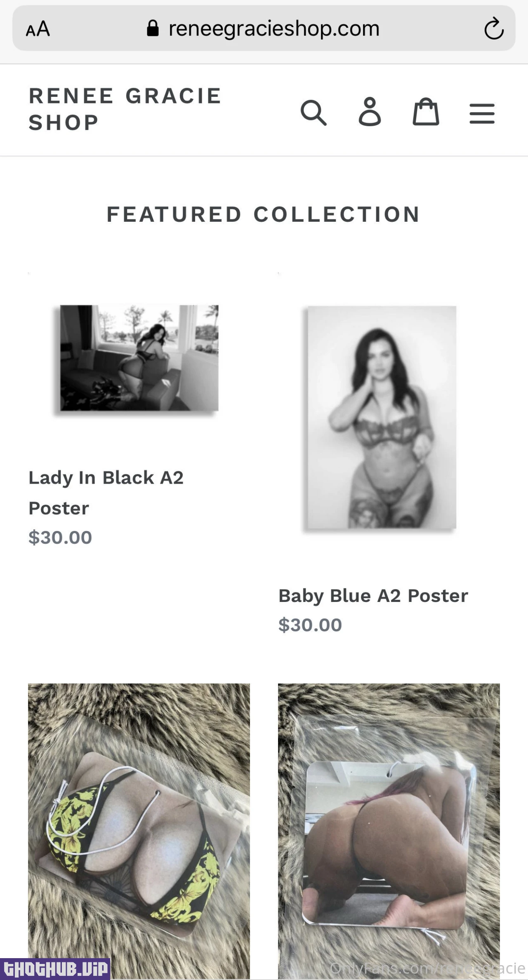This screenshot has height=980, width=528.
Task: Open the shopping bag cart icon
Action: pos(426,111)
